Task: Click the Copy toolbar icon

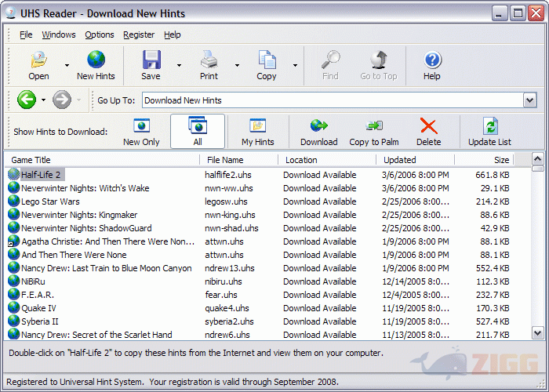Action: click(x=267, y=60)
